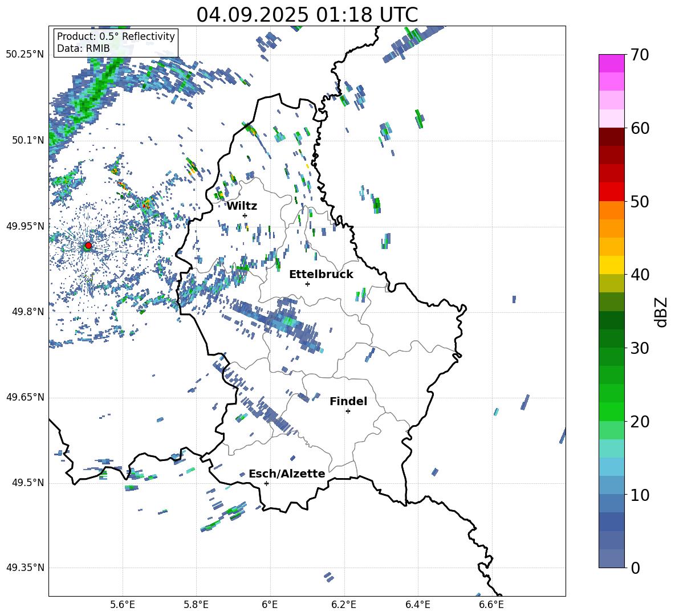Screen dimensions: 675x616
Task: Click the bright red colorbar segment near 50
Action: pyautogui.click(x=611, y=192)
